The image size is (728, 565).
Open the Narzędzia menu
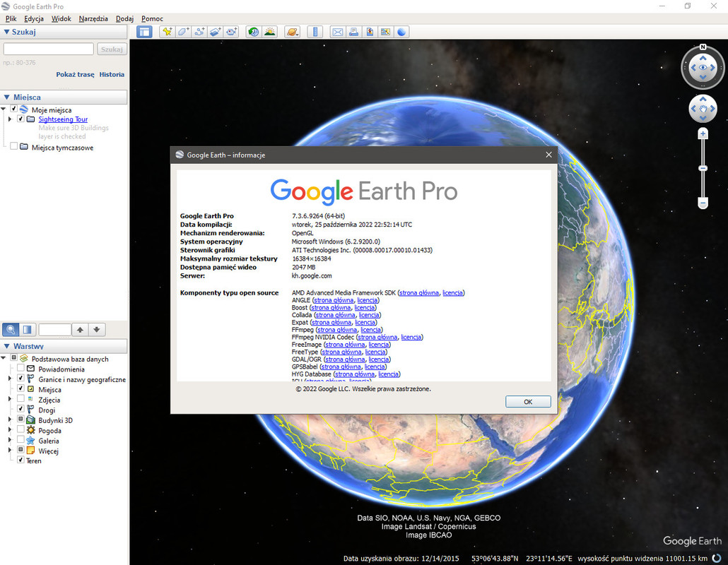point(93,18)
